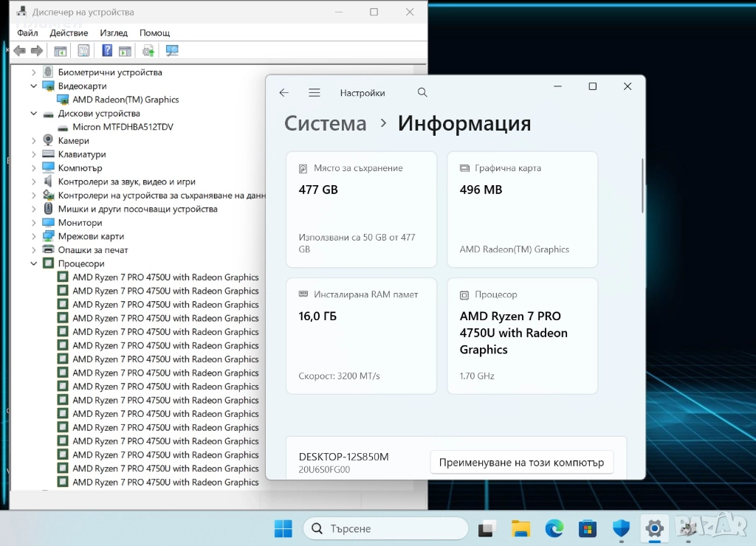Launch File Explorer from the taskbar
This screenshot has height=546, width=756.
click(520, 528)
